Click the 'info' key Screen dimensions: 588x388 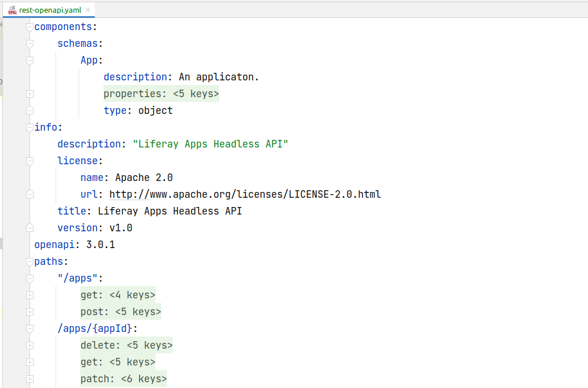[46, 127]
